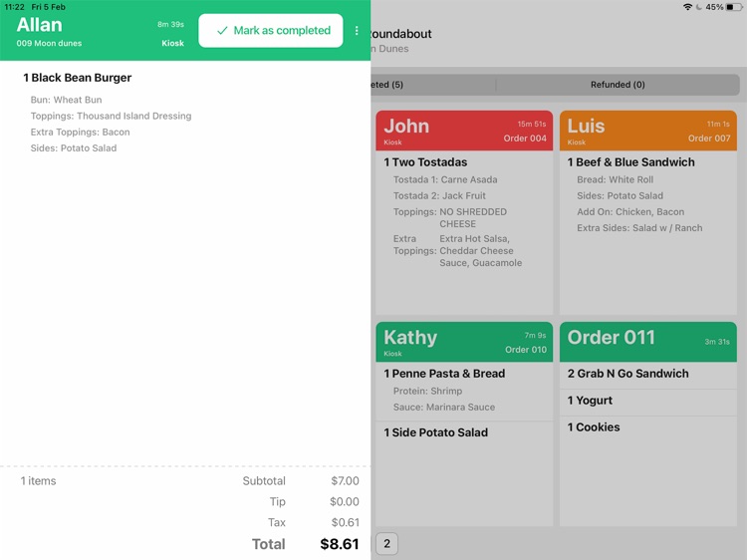This screenshot has height=560, width=747.
Task: Select 1 Two Tostadas in John's order
Action: tap(425, 162)
